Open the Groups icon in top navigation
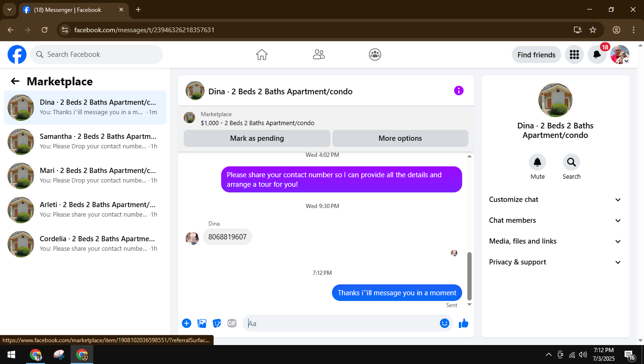 coord(375,55)
